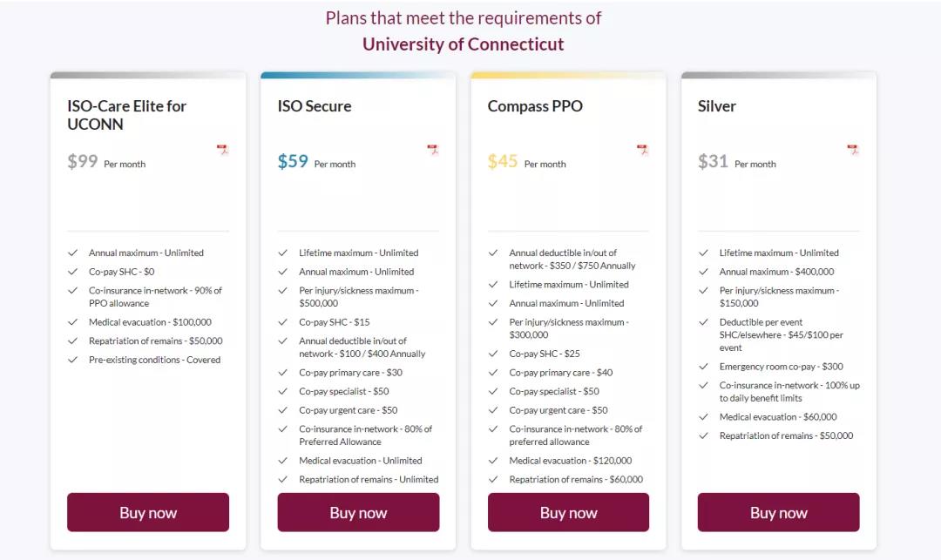Select the ISO Secure plan heading
Viewport: 941px width, 560px height.
pyautogui.click(x=315, y=106)
